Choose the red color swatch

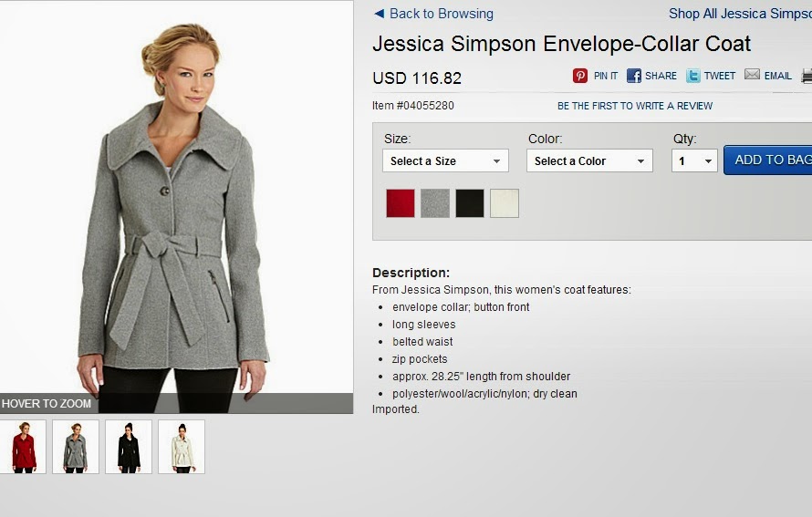(x=401, y=202)
